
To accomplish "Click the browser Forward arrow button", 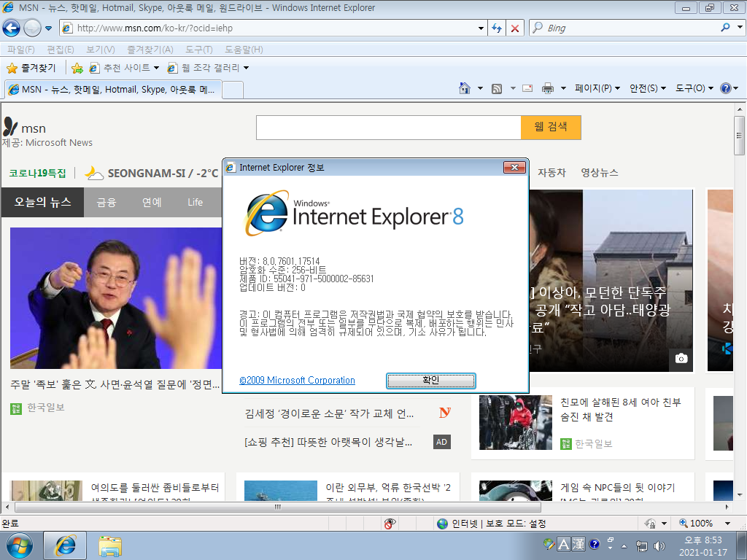I will [32, 28].
